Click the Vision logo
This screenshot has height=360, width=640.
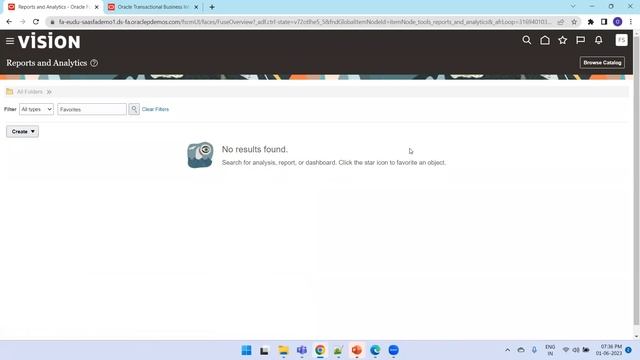tap(49, 41)
